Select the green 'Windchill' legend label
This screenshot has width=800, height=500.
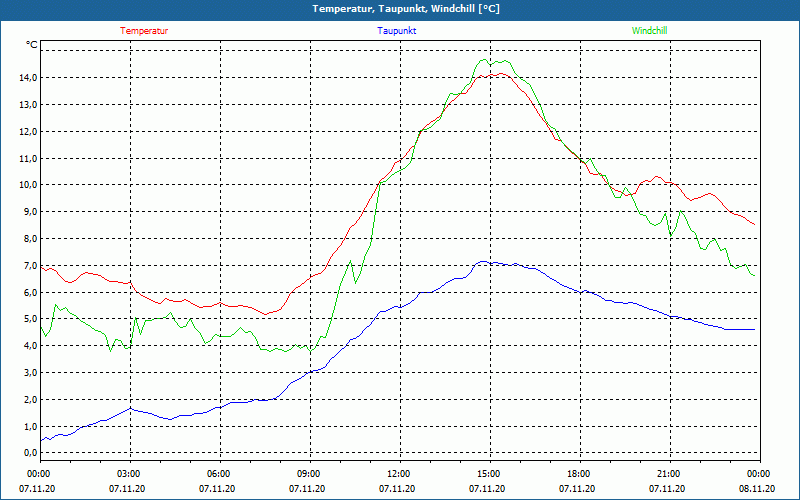(x=649, y=31)
